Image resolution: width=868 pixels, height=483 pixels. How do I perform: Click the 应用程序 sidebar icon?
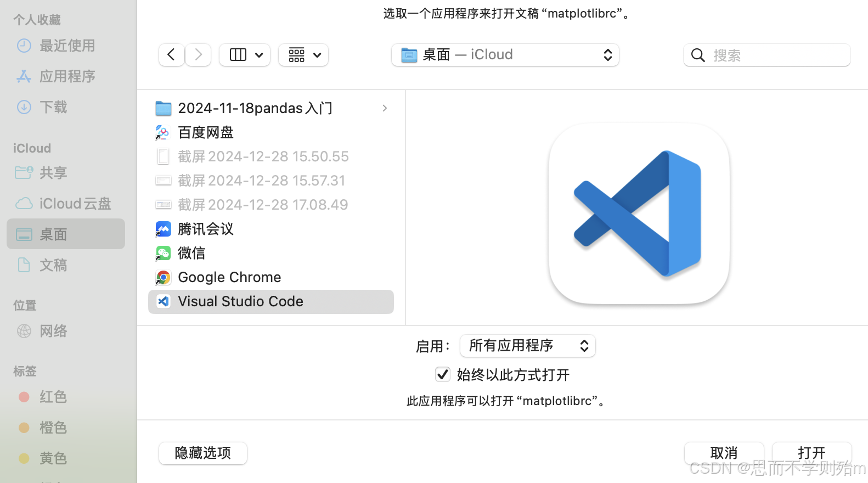click(24, 76)
